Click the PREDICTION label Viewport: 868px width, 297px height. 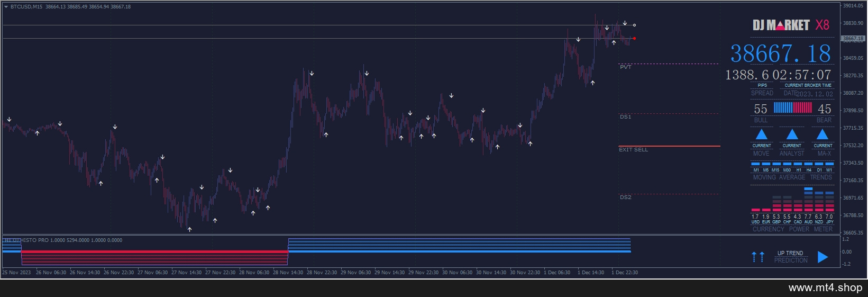click(791, 260)
